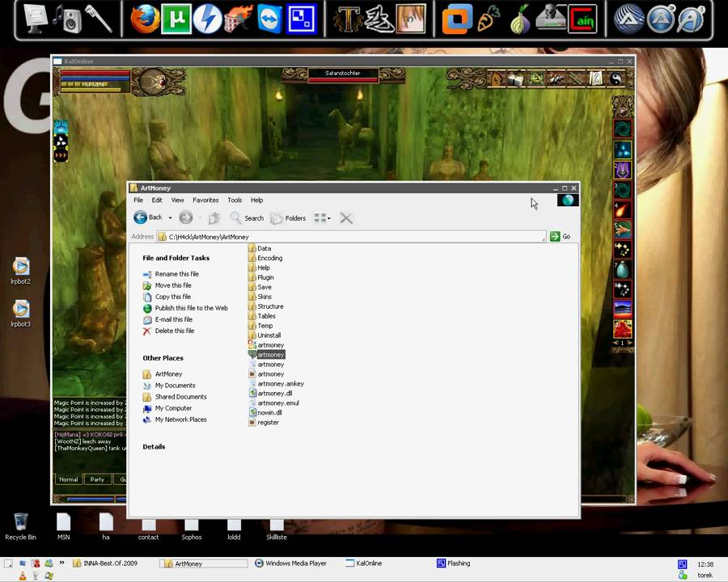Screen dimensions: 728x582
Task: Collapse the File and Folder Tasks section
Action: point(176,258)
